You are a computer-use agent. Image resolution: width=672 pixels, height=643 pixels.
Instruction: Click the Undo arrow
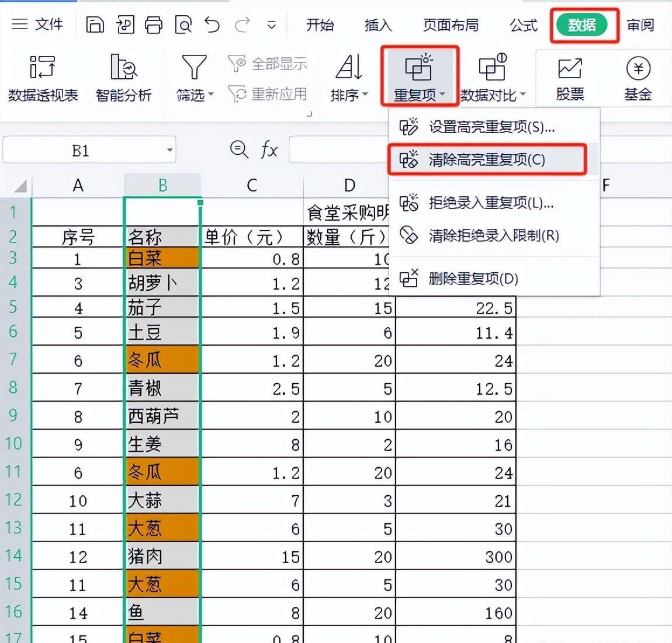212,25
